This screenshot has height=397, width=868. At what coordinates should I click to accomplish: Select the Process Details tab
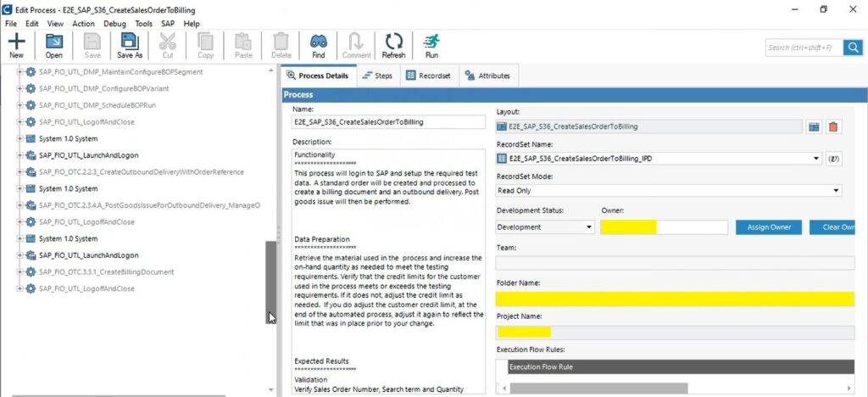(x=319, y=75)
